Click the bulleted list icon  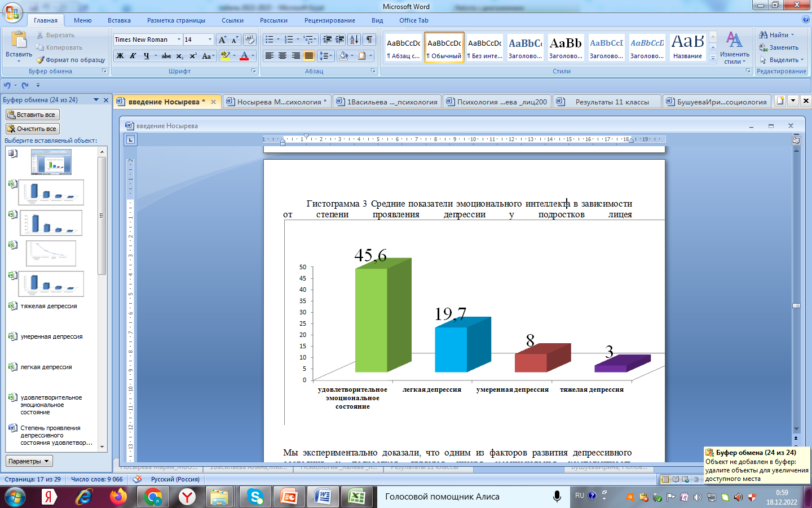[270, 40]
